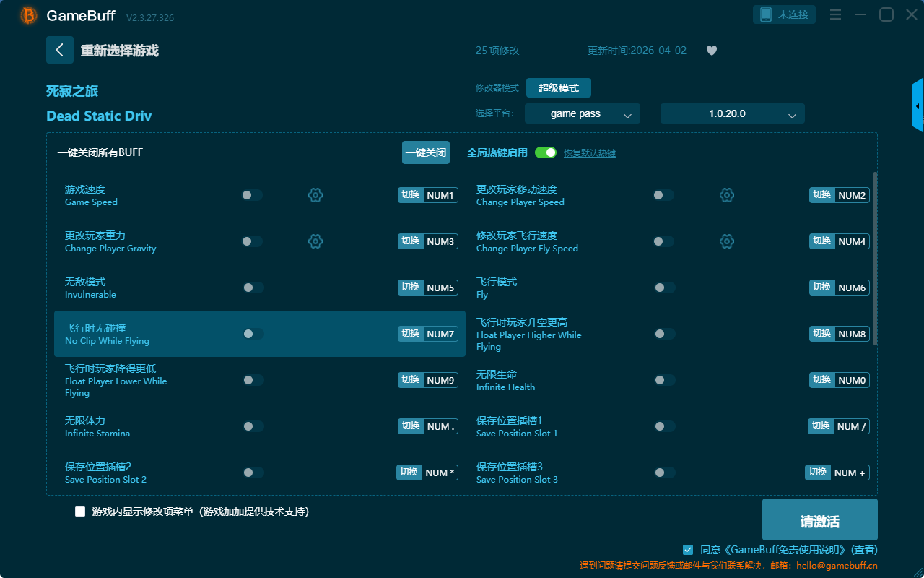The height and width of the screenshot is (578, 924).
Task: Click the phone connection status icon
Action: point(766,14)
